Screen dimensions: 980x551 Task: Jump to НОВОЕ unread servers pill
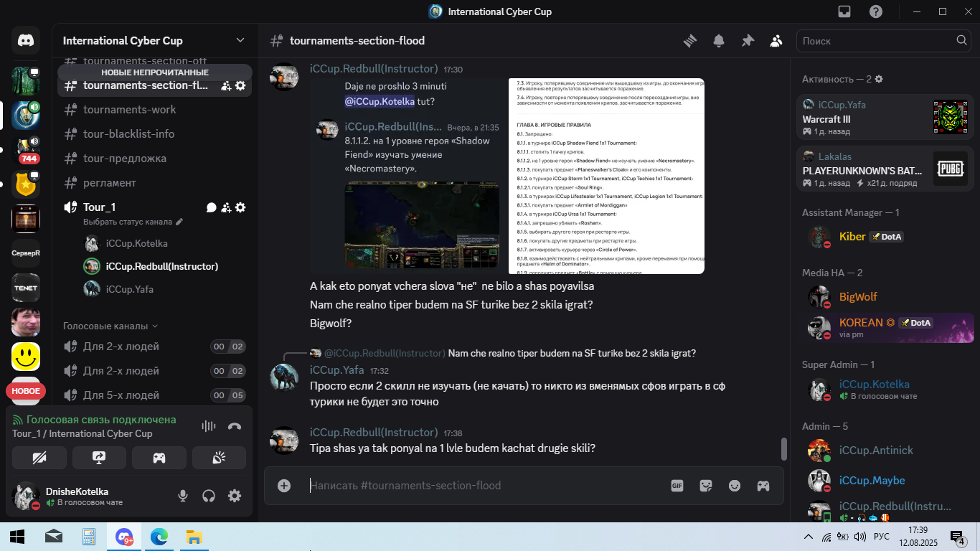click(x=26, y=391)
